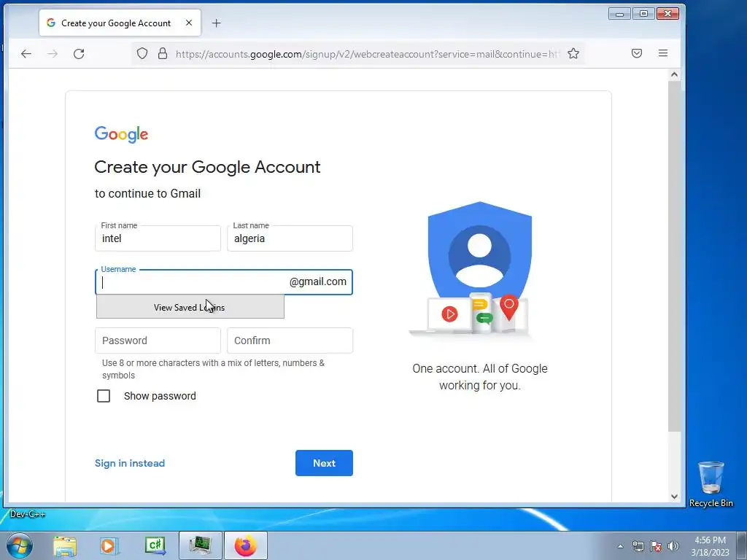The height and width of the screenshot is (560, 747).
Task: Click the vertical scrollbar thumb
Action: 674,256
